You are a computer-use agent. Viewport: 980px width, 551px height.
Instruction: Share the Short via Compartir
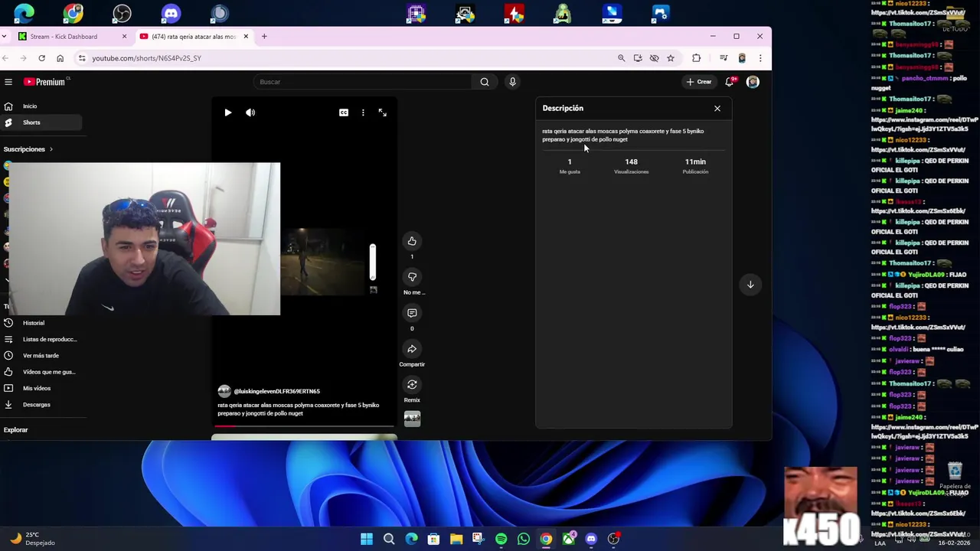pyautogui.click(x=412, y=349)
